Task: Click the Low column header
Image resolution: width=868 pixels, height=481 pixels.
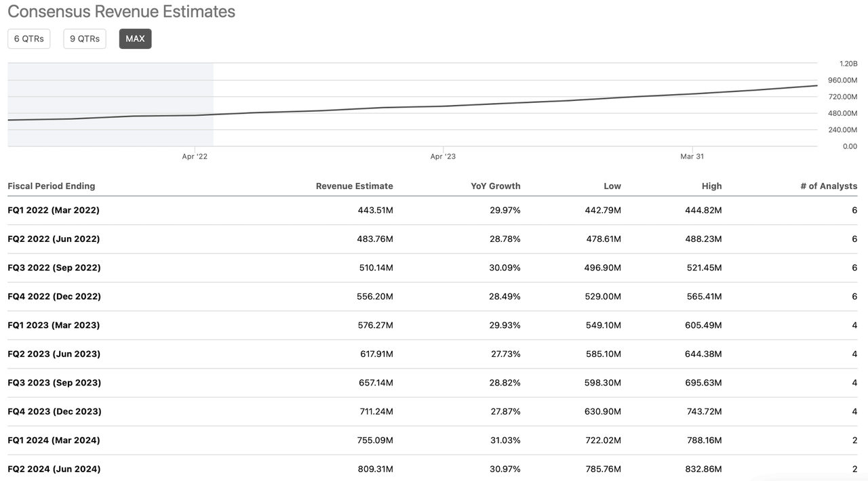Action: [612, 186]
